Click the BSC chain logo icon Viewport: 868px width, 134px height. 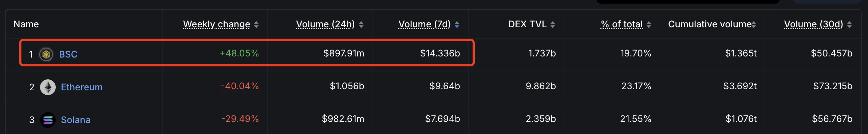(46, 54)
